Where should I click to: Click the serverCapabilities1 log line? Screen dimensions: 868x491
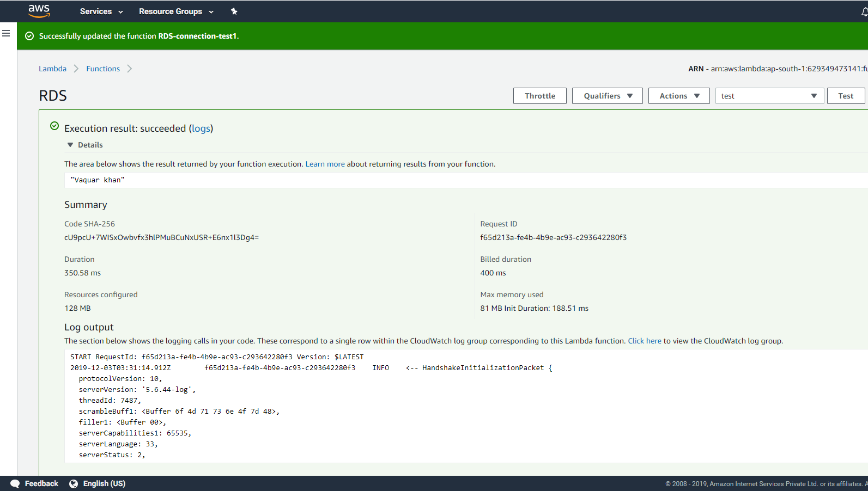(x=135, y=433)
